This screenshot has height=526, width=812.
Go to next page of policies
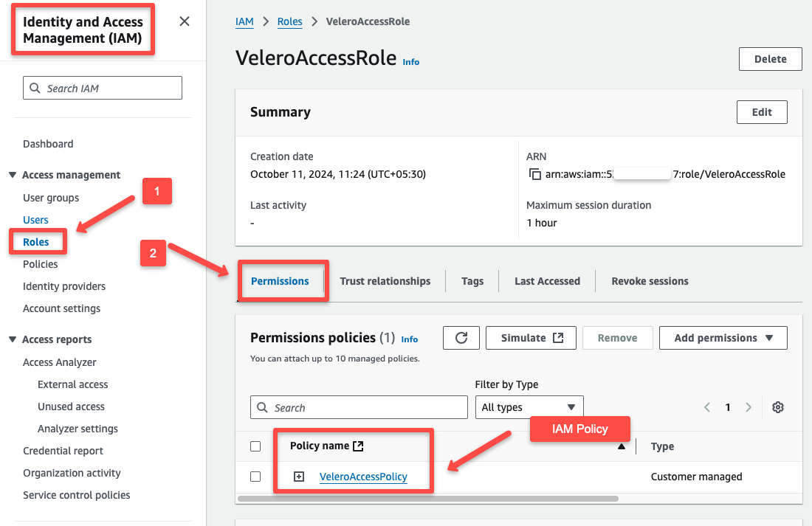[x=749, y=406]
